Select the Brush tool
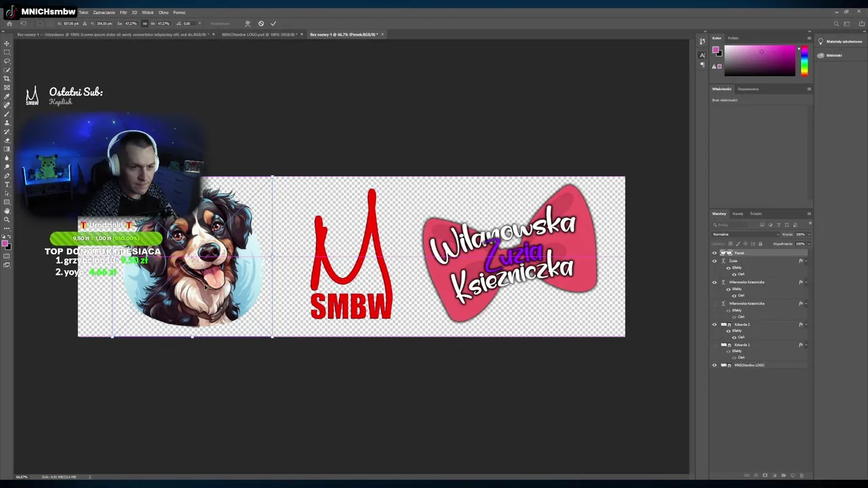 click(x=7, y=114)
